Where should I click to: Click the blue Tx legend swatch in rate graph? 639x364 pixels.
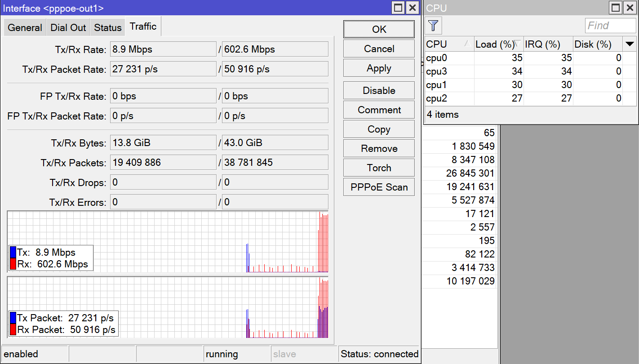coord(13,252)
